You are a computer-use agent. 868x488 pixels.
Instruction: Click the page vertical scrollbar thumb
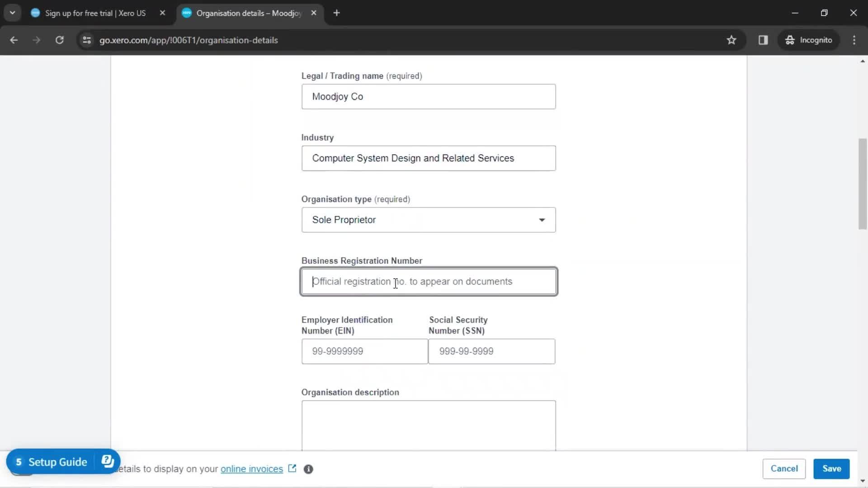point(863,184)
